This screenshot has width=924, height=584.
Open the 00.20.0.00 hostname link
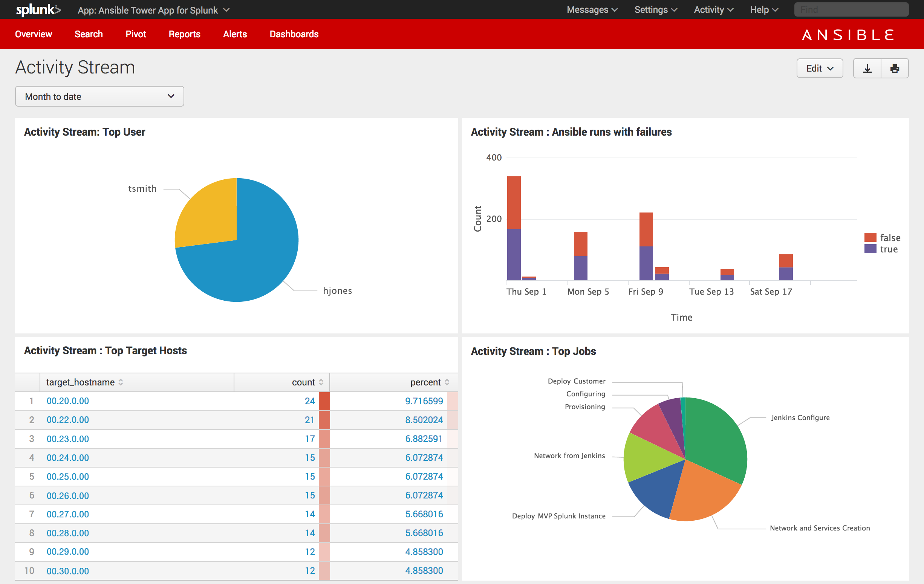67,401
